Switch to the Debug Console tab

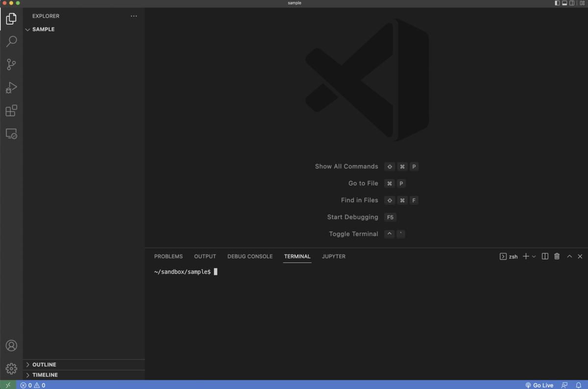(x=250, y=257)
